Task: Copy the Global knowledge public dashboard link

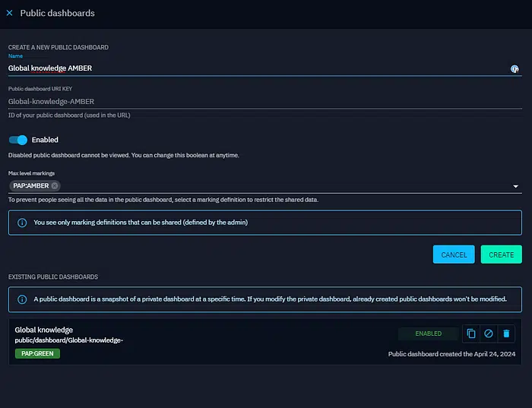Action: [x=471, y=334]
